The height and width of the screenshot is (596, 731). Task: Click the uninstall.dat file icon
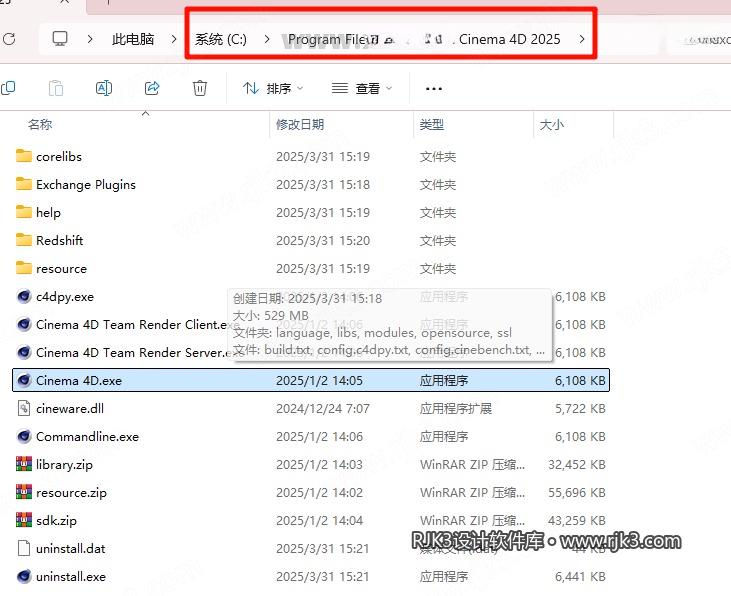24,548
